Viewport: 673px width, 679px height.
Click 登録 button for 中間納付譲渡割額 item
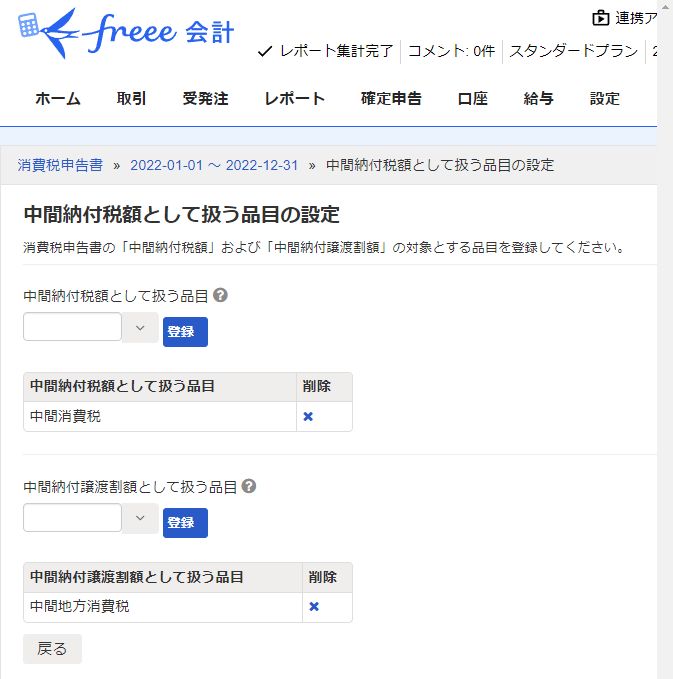click(185, 523)
